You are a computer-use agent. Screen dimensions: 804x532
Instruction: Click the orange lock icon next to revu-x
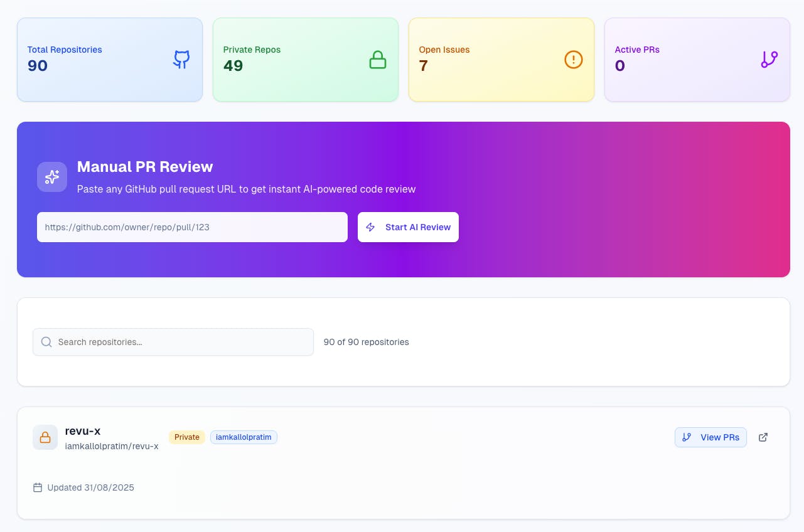(45, 437)
